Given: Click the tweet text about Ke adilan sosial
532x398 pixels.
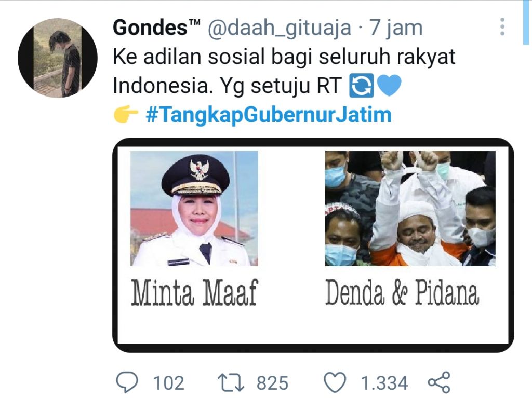Looking at the screenshot, I should coord(284,71).
